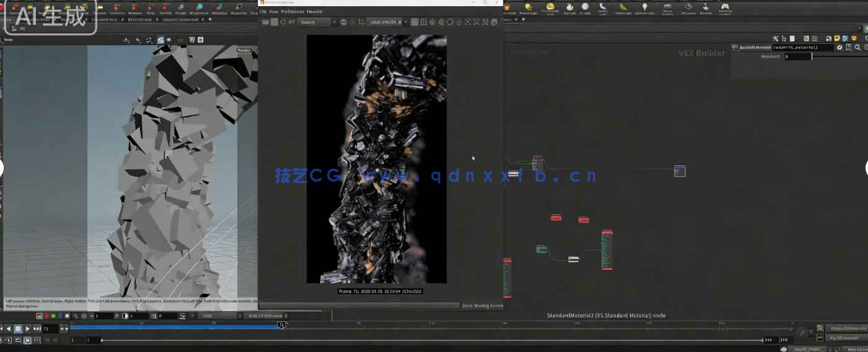Toggle the red record indicator under viewport

[x=46, y=316]
